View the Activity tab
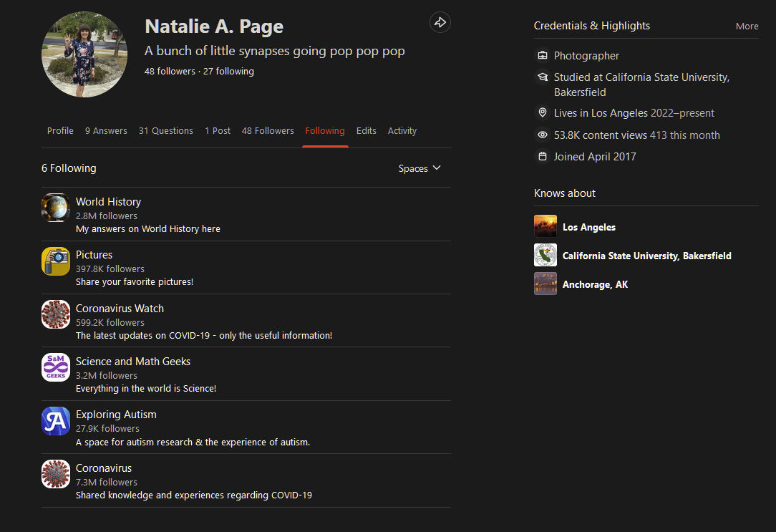This screenshot has width=776, height=532. click(402, 131)
